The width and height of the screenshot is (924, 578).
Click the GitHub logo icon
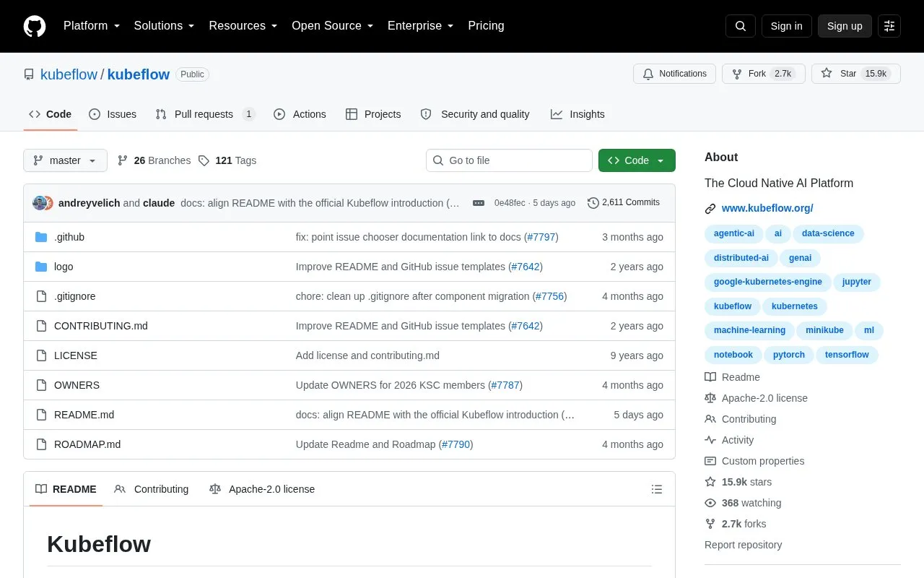point(35,26)
